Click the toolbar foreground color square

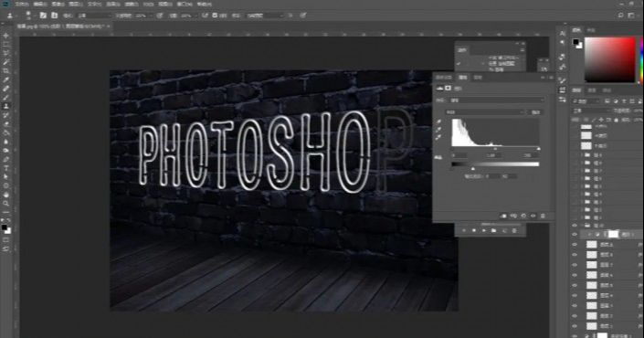tap(5, 227)
